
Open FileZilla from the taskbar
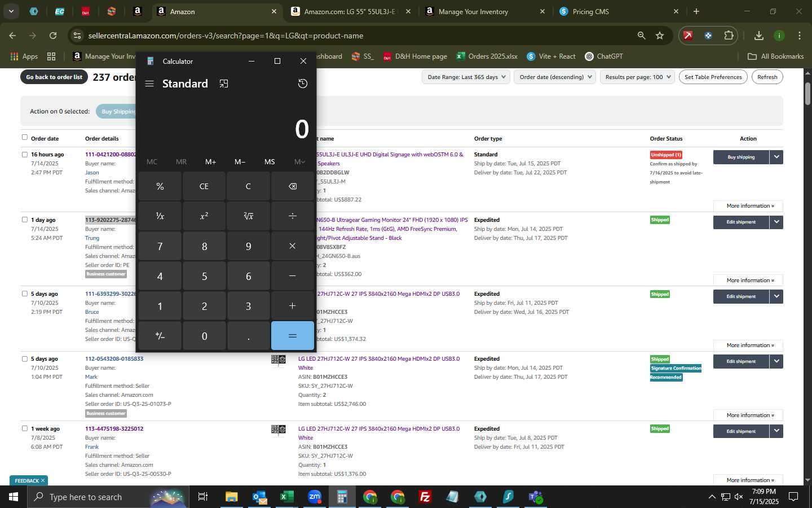coord(425,497)
